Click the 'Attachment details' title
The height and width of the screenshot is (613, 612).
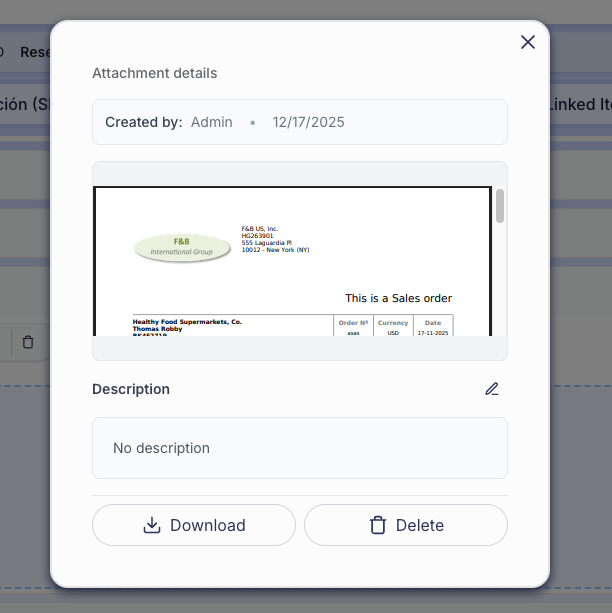154,73
